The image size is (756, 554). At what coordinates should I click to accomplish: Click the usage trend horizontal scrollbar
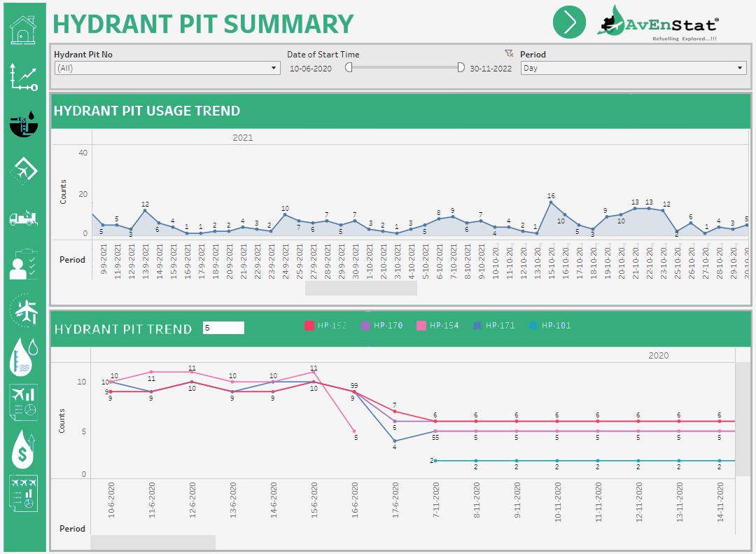pos(360,289)
